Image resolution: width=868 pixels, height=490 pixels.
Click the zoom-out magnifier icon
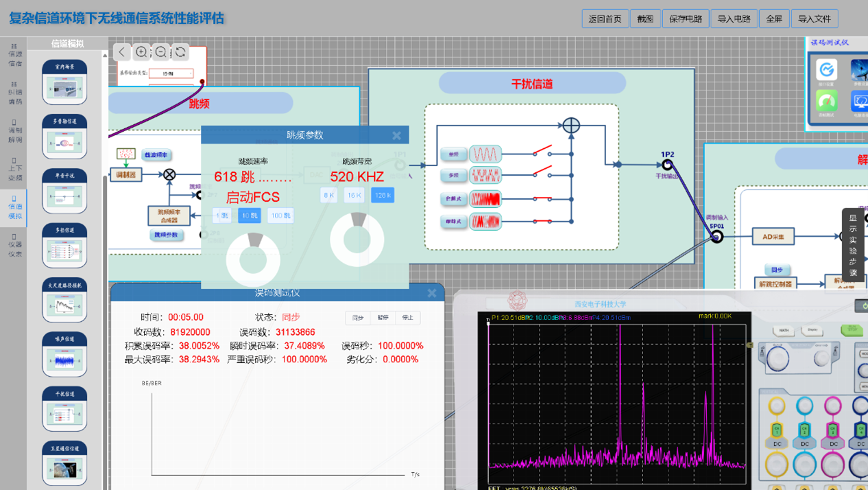[x=161, y=52]
